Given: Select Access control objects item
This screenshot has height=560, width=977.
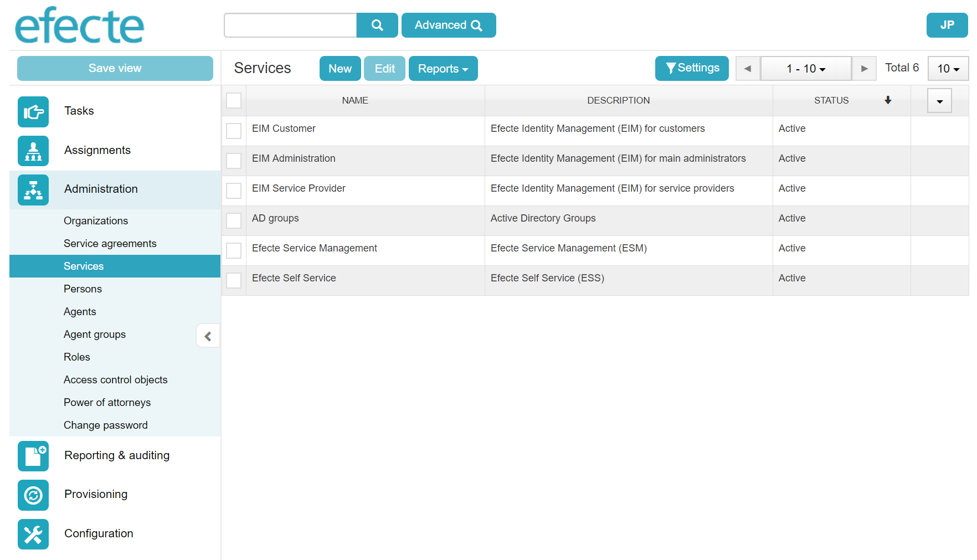Looking at the screenshot, I should (115, 379).
